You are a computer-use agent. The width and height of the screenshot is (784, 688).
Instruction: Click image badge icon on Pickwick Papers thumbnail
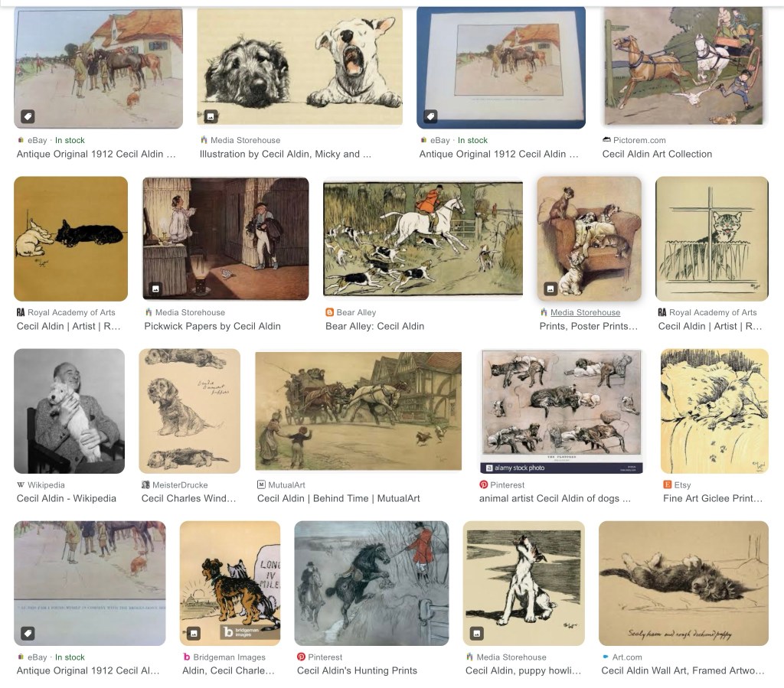point(155,289)
